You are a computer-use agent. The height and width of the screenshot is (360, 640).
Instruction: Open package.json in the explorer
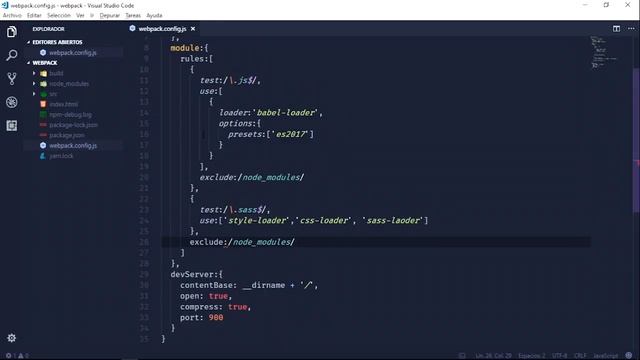[x=67, y=135]
